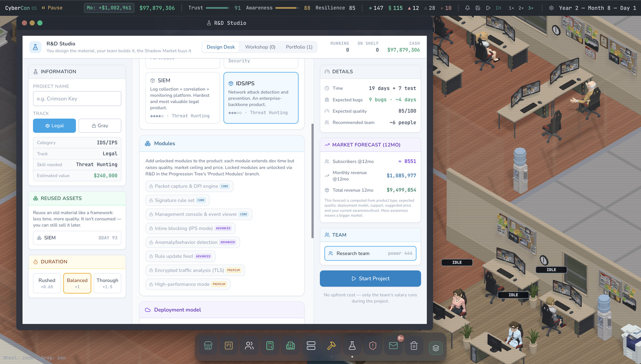This screenshot has height=364, width=641.
Task: Set game speed to 2×
Action: point(521,8)
